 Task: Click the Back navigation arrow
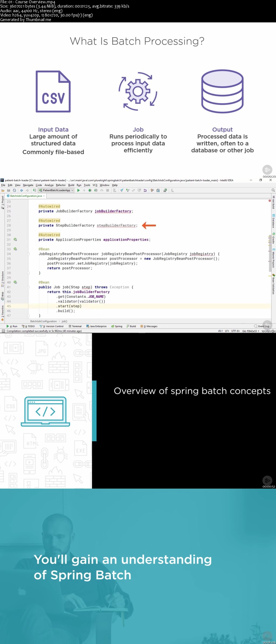click(x=22, y=190)
